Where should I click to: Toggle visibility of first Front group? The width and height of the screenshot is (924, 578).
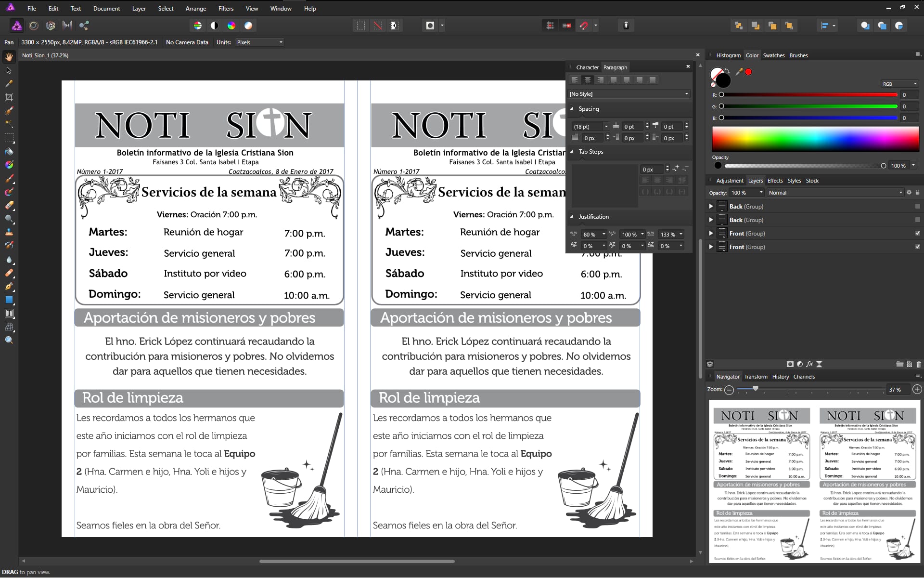coord(917,233)
